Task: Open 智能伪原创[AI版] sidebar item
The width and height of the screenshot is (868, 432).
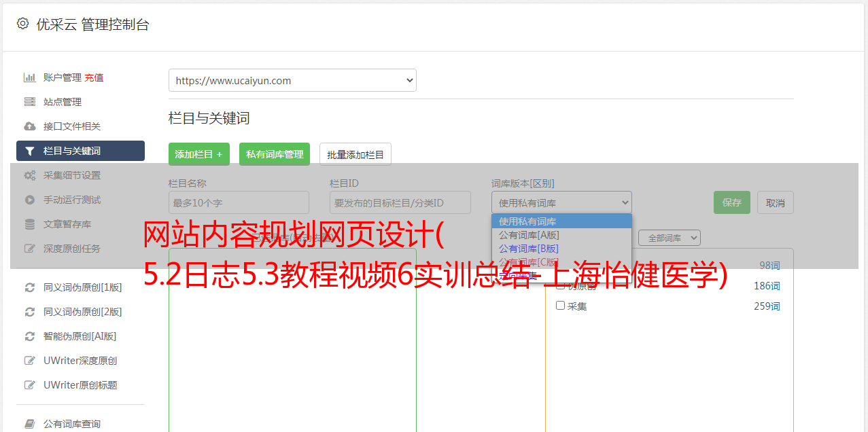Action: click(80, 336)
